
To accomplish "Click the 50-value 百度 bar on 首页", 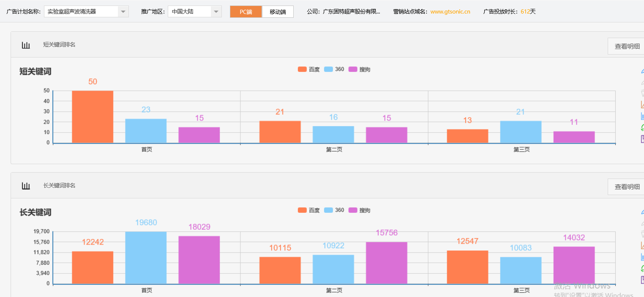I will (93, 116).
